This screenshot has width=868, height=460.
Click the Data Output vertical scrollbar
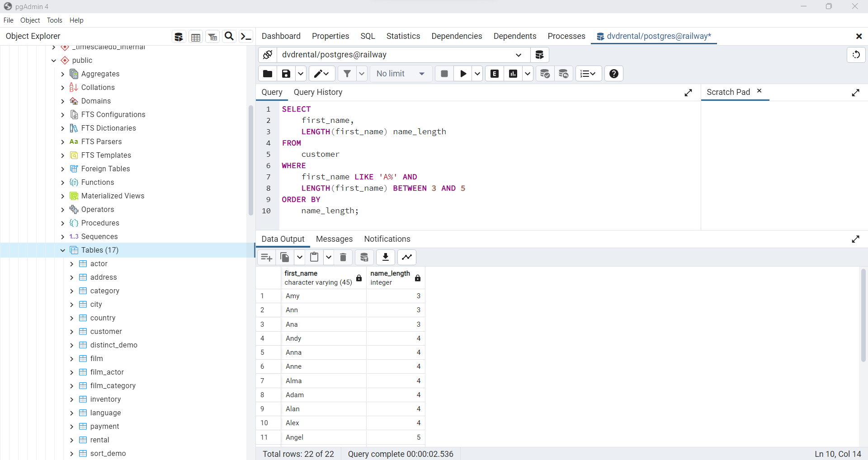863,315
